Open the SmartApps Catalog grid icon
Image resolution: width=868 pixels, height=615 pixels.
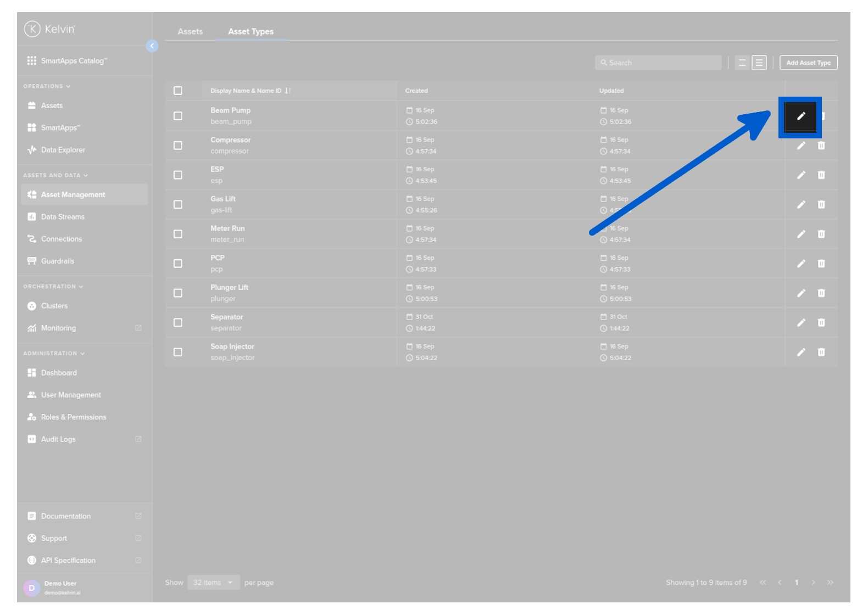(32, 60)
